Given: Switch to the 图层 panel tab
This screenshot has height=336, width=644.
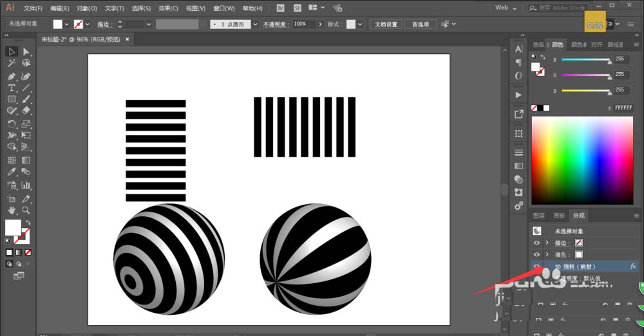Looking at the screenshot, I should pos(538,216).
